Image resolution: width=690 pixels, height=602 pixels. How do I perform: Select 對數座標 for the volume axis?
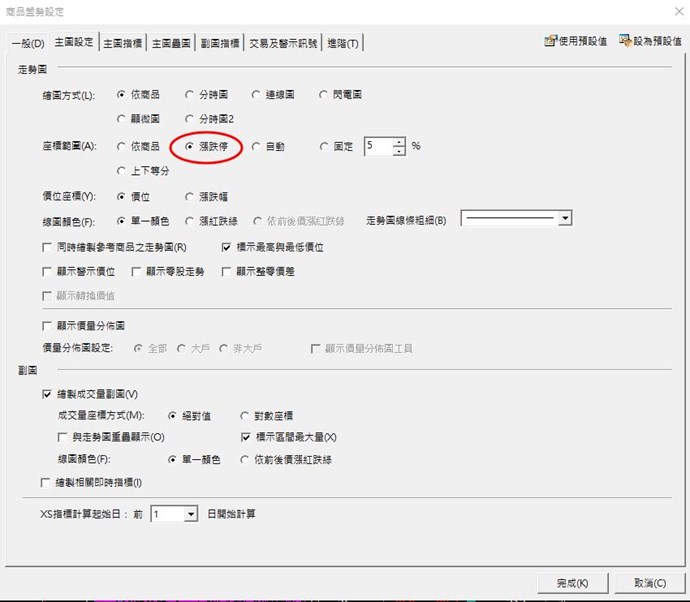point(245,415)
